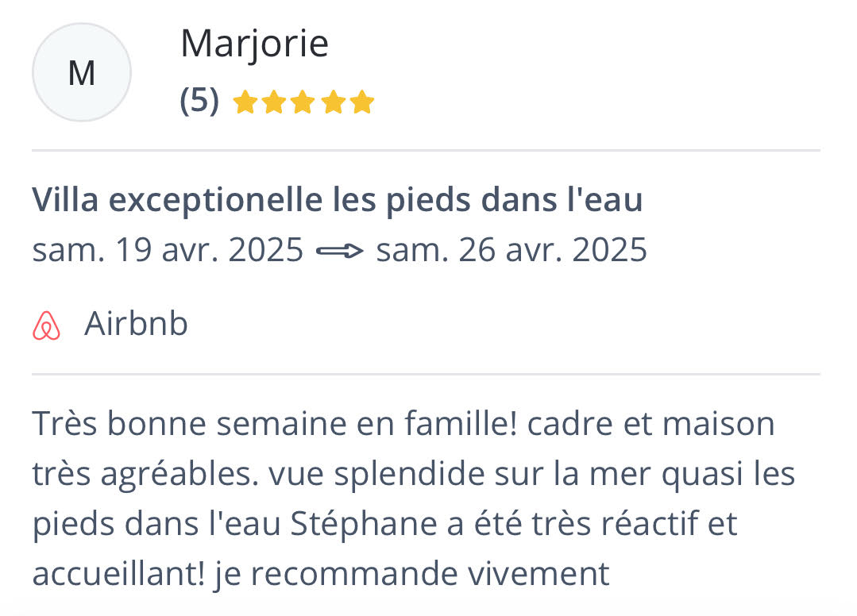
Task: Click the third yellow rating star
Action: tap(303, 102)
